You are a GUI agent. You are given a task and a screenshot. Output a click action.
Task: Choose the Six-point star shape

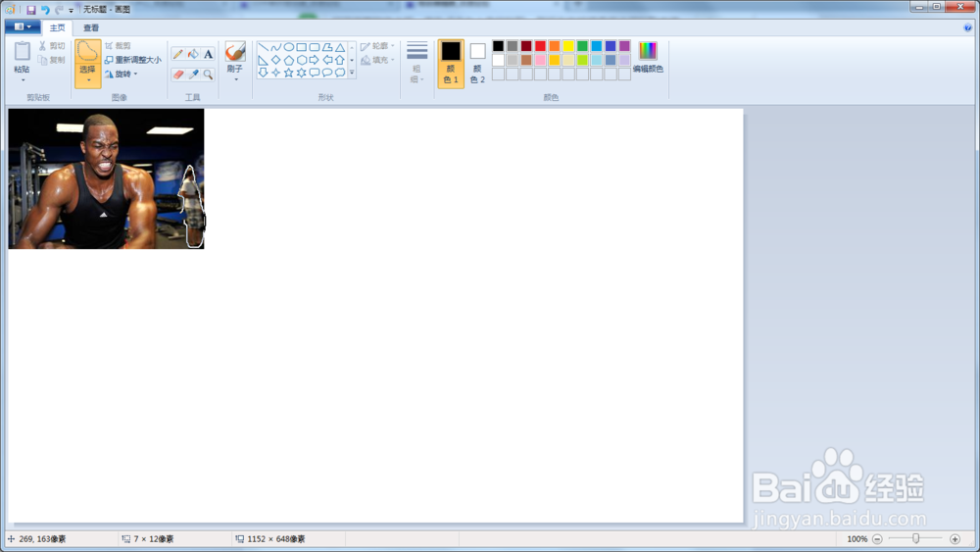tap(301, 73)
